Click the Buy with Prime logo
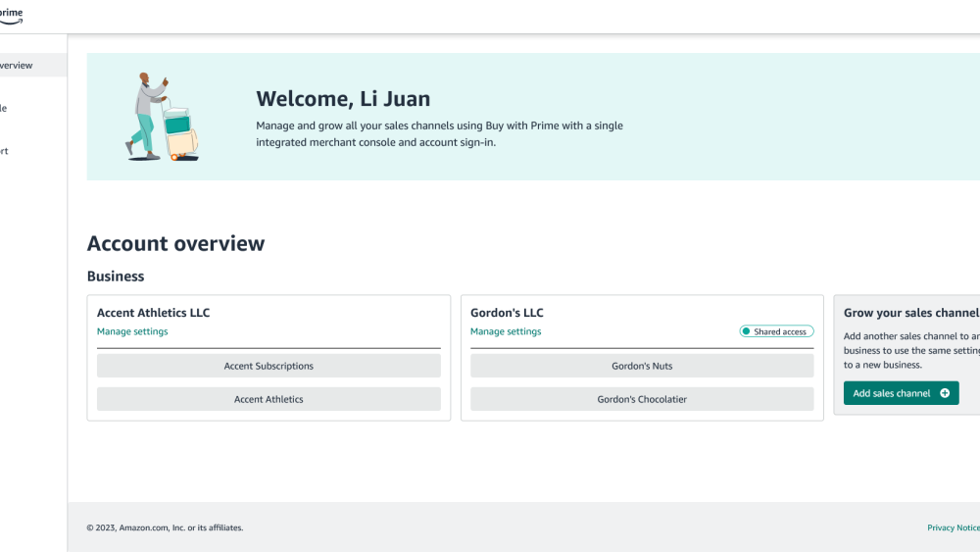This screenshot has height=552, width=980. [x=11, y=15]
